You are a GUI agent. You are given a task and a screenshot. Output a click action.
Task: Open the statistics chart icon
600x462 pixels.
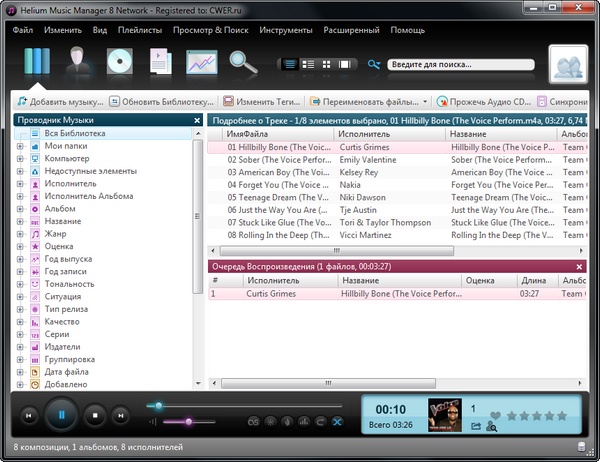(202, 62)
